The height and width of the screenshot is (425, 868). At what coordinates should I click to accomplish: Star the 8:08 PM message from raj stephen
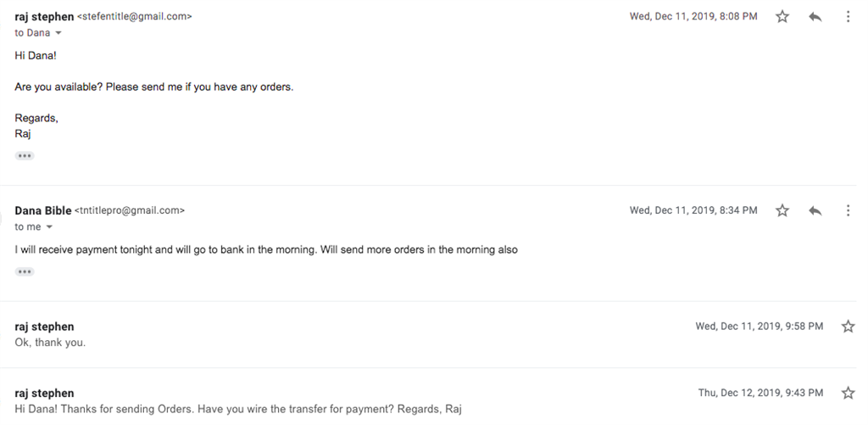click(x=782, y=17)
